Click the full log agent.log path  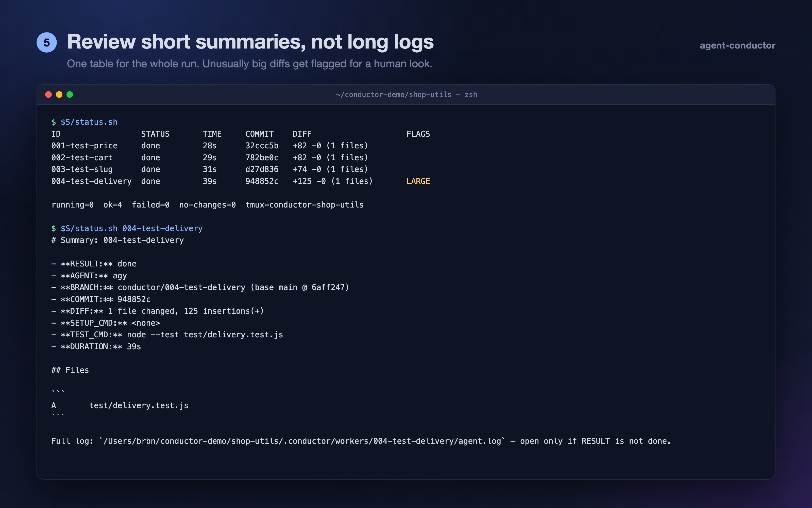302,441
